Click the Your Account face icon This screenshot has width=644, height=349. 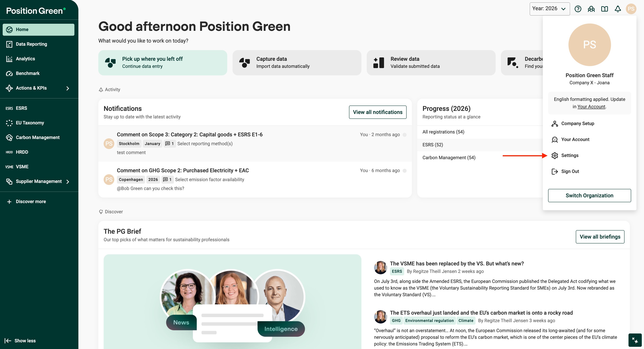tap(555, 140)
